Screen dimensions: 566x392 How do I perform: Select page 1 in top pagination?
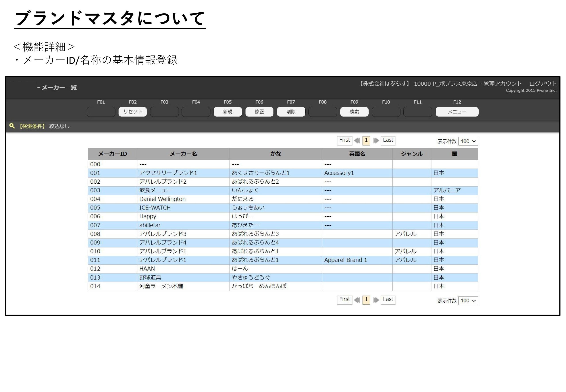pos(366,140)
